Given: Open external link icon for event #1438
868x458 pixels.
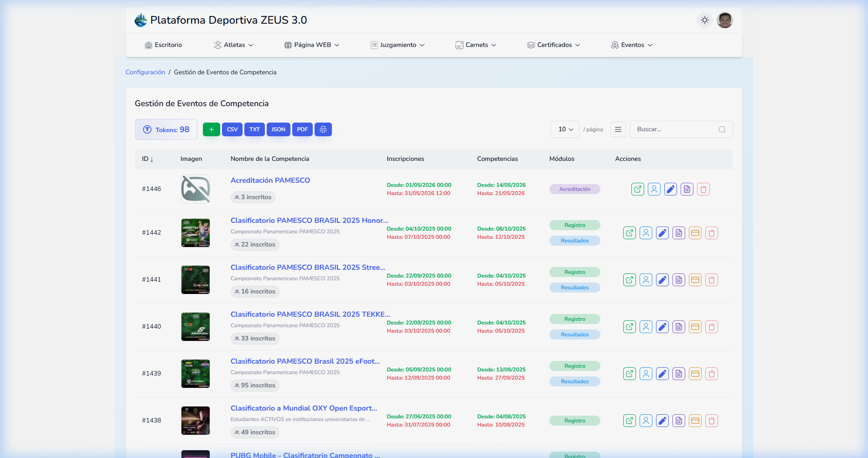Looking at the screenshot, I should (630, 421).
